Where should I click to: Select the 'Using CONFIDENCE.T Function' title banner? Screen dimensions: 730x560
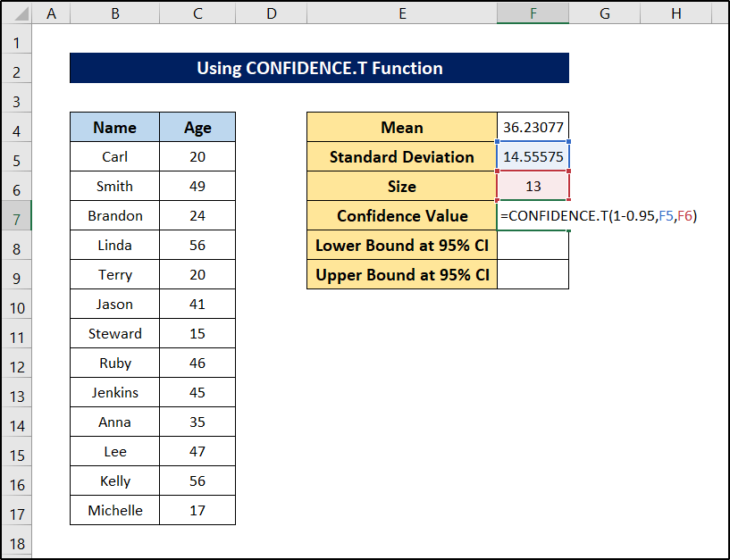pyautogui.click(x=319, y=69)
